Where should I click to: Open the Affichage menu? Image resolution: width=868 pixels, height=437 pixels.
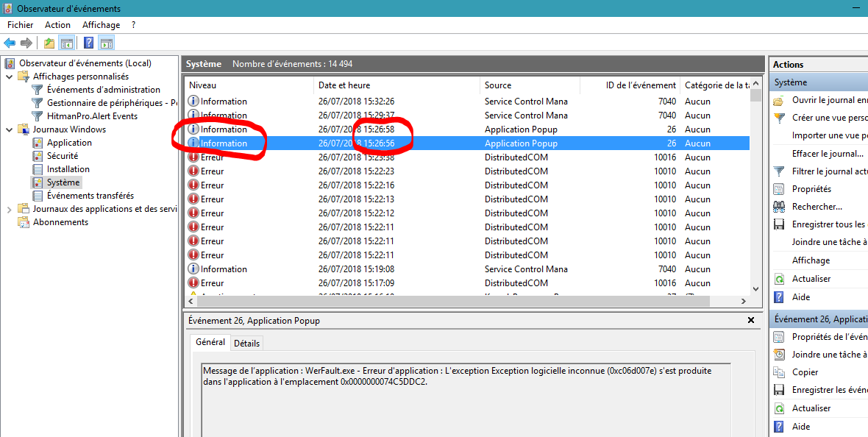point(101,25)
